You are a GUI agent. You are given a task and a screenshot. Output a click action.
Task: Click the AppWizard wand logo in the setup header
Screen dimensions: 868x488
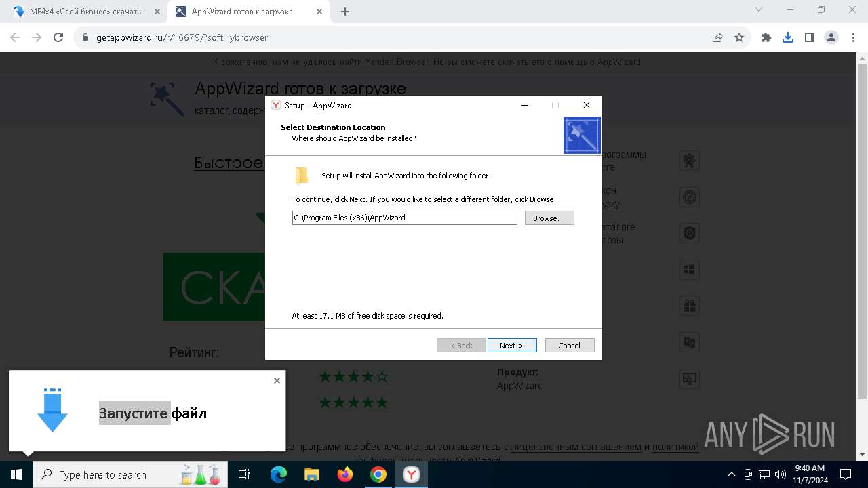(582, 135)
